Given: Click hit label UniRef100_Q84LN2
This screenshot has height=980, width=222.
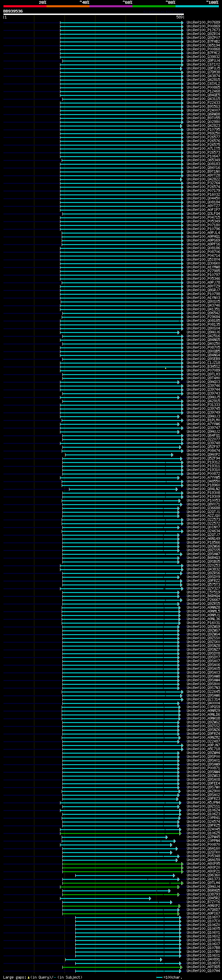Looking at the screenshot, I should coord(203,489).
